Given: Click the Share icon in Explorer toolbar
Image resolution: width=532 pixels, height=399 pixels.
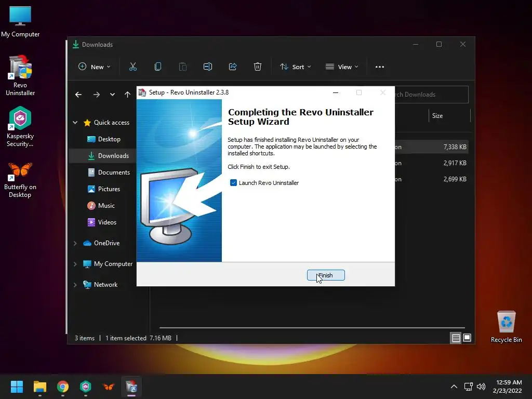Looking at the screenshot, I should [233, 67].
